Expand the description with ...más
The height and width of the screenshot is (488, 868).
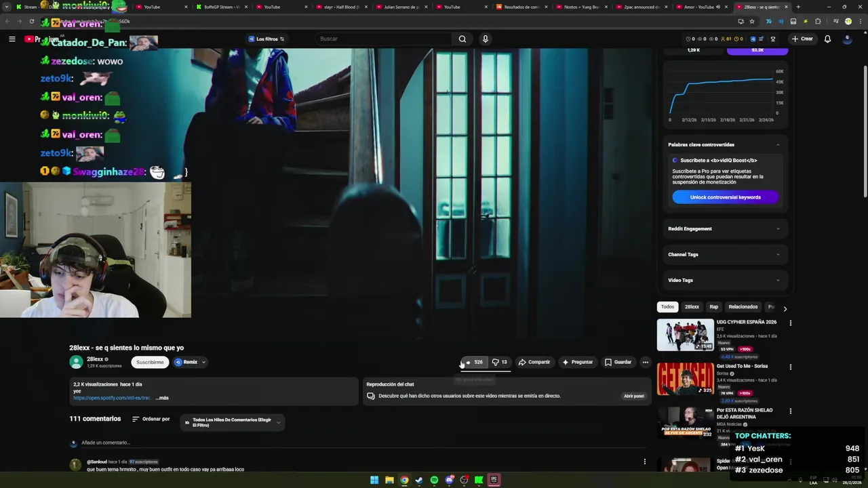click(x=162, y=398)
